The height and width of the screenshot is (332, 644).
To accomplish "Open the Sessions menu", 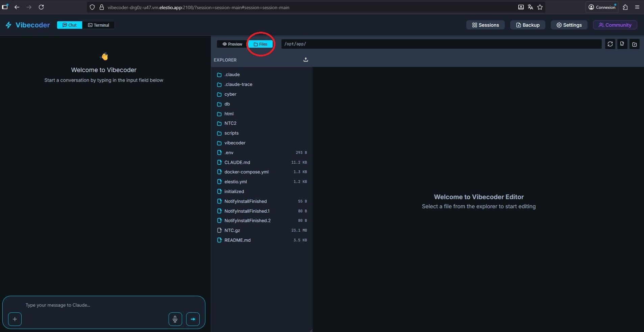I will 485,25.
